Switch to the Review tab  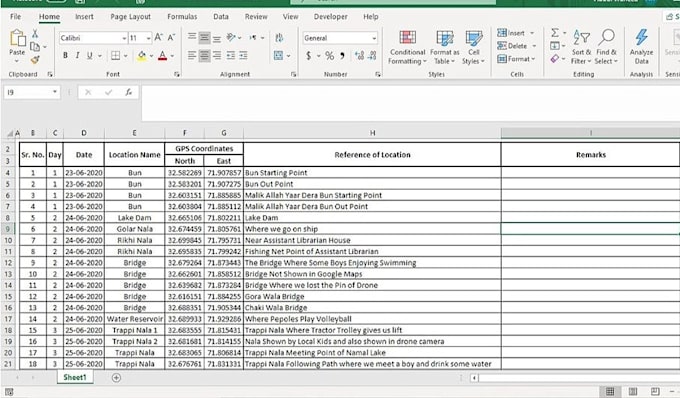point(256,16)
